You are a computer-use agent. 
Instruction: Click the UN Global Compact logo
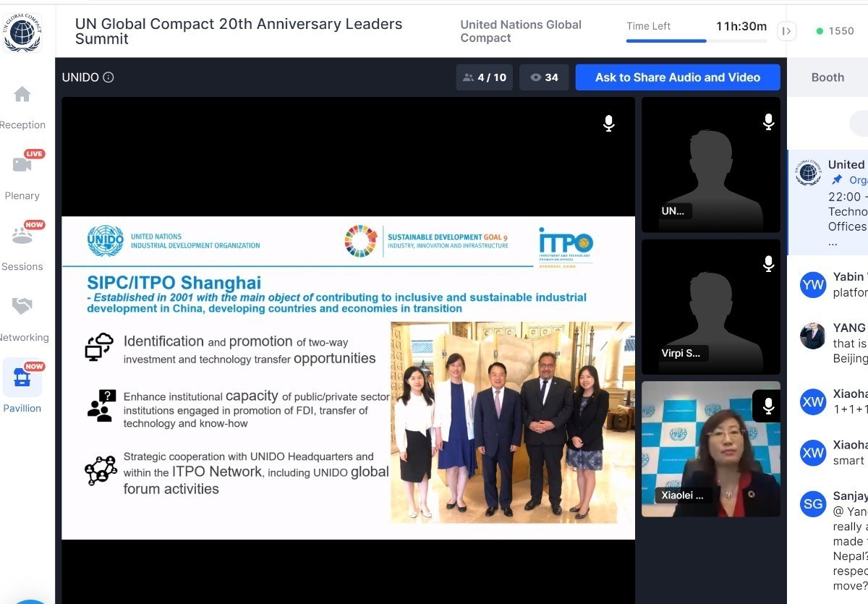(x=22, y=31)
